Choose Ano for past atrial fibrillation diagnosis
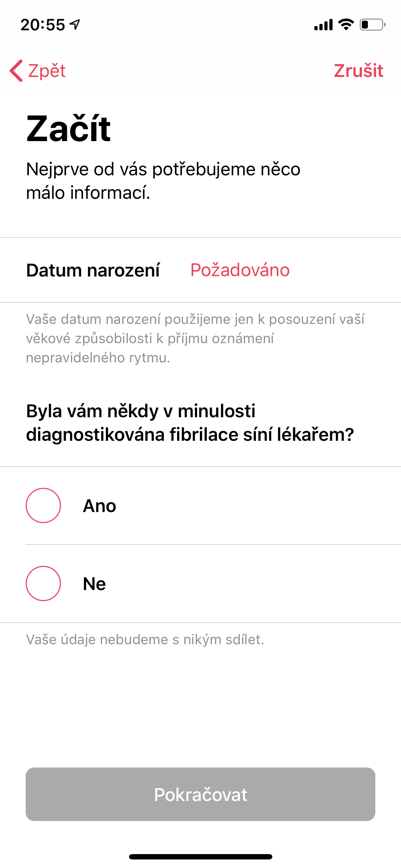 click(x=43, y=506)
